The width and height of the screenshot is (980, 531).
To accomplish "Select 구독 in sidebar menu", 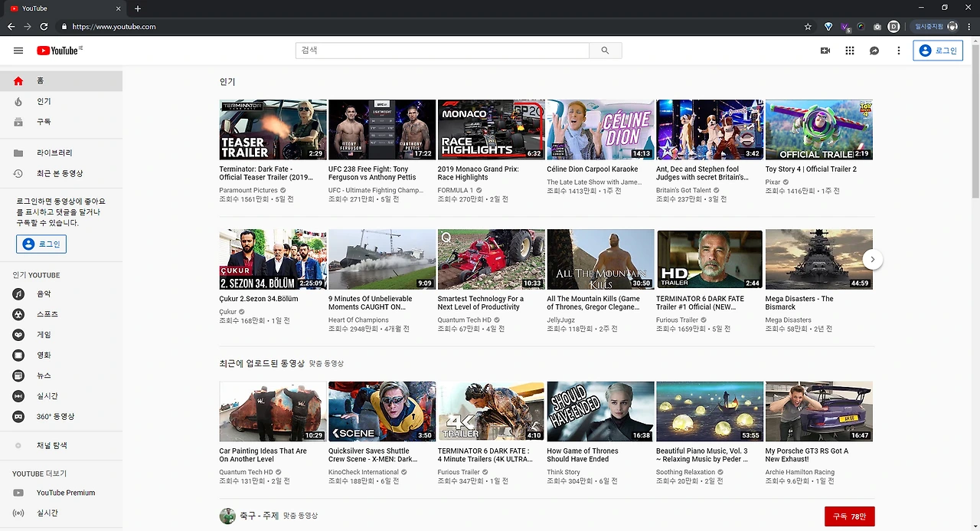I will 61,122.
